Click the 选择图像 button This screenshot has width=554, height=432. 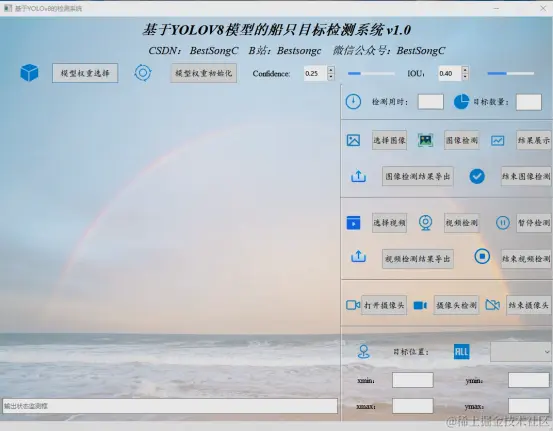(389, 140)
